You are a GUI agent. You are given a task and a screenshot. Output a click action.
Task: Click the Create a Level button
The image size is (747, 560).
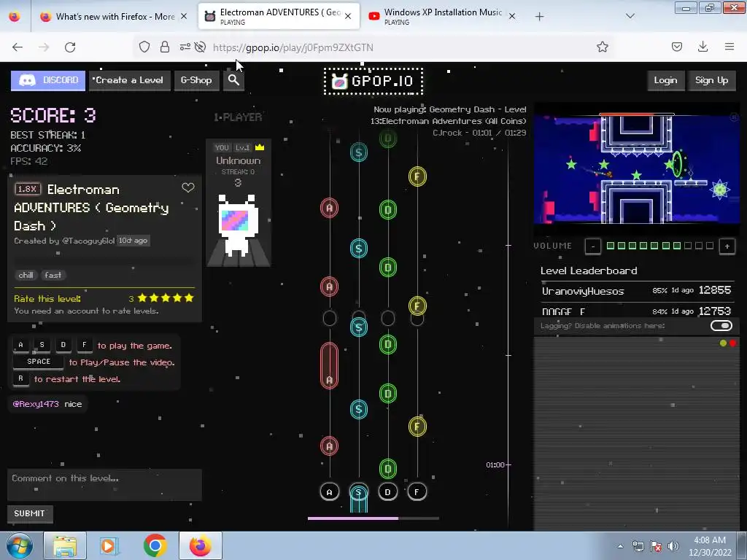pos(129,80)
